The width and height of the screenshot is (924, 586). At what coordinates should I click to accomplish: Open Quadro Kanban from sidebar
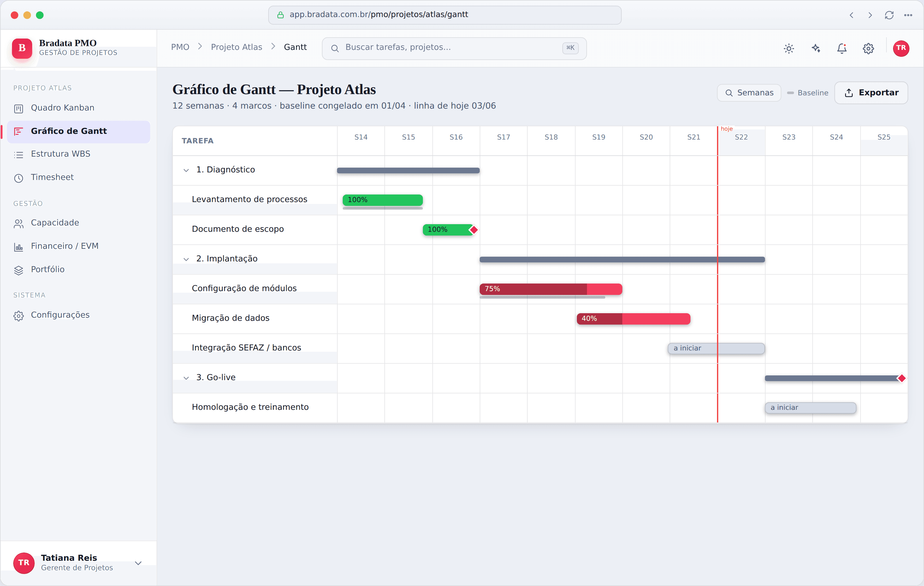click(78, 108)
